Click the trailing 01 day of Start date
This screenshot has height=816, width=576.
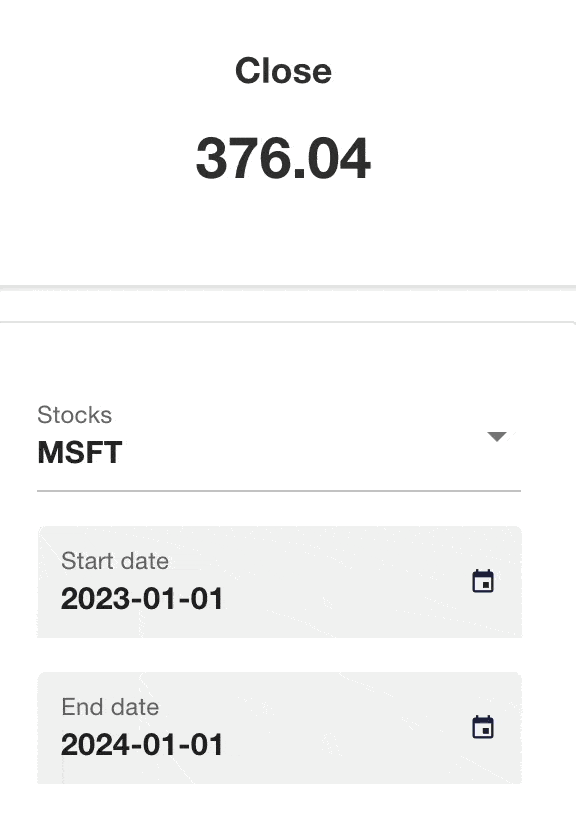207,598
